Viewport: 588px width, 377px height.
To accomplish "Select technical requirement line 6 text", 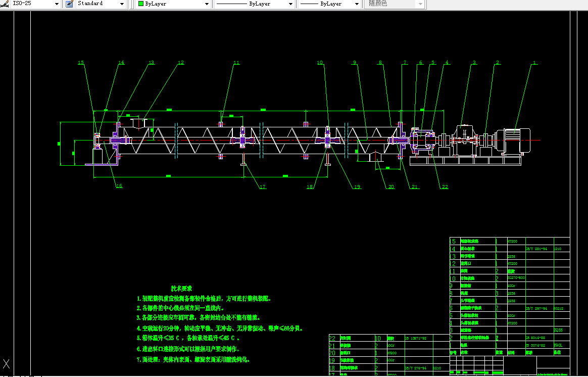I will click(x=188, y=349).
